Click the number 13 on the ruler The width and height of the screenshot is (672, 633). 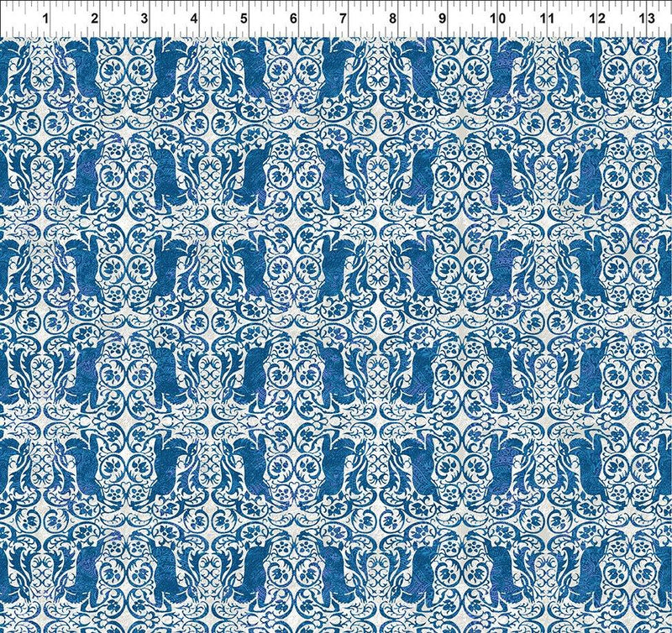pos(648,18)
